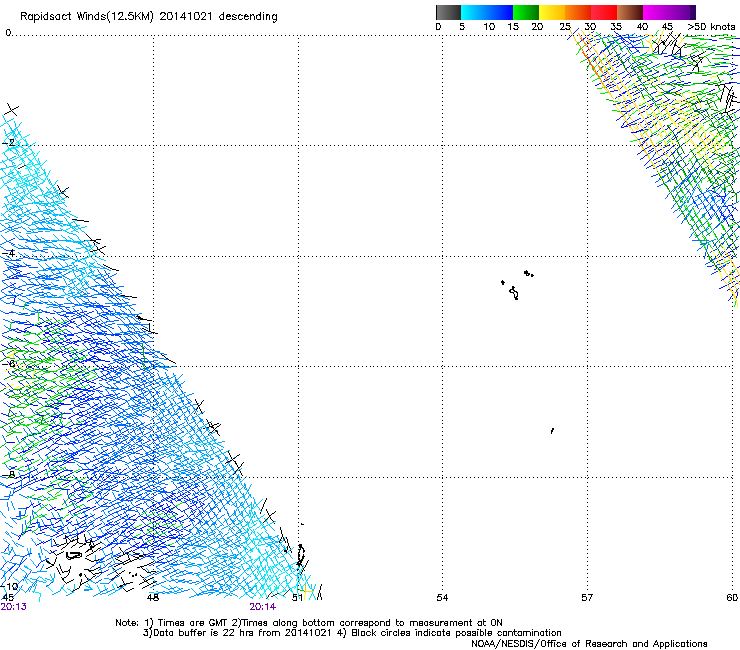Click the dark purple 45-50 knots legend segment

click(x=682, y=12)
